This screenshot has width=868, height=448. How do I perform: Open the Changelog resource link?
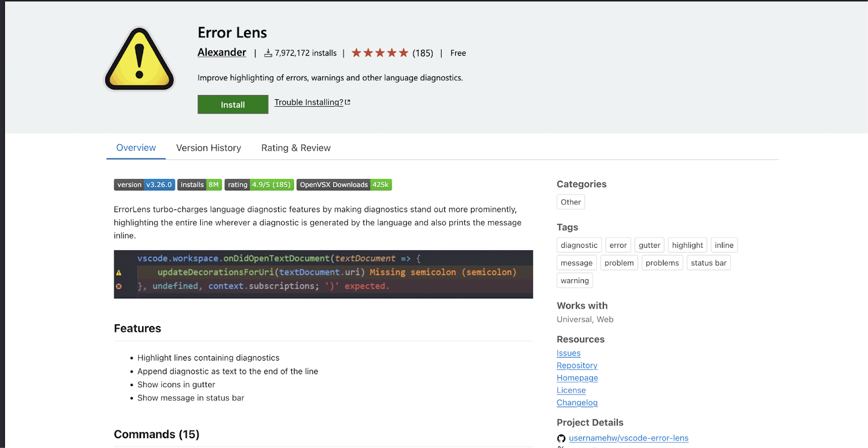coord(577,402)
